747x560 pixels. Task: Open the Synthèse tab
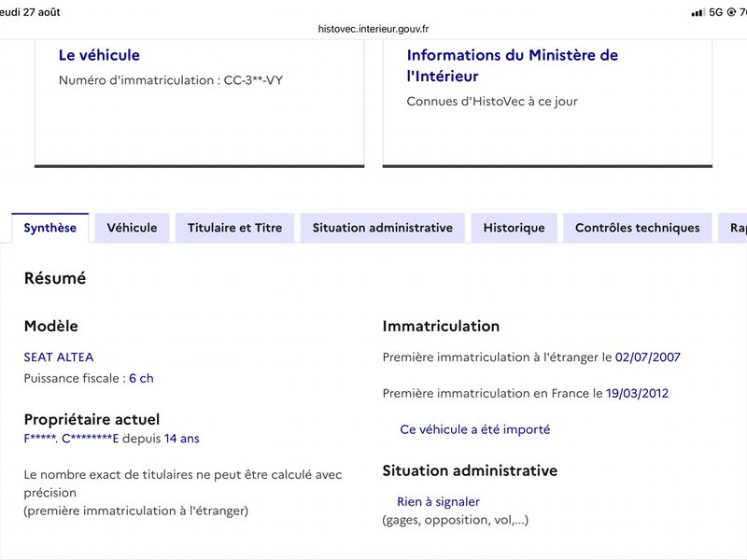pos(50,228)
